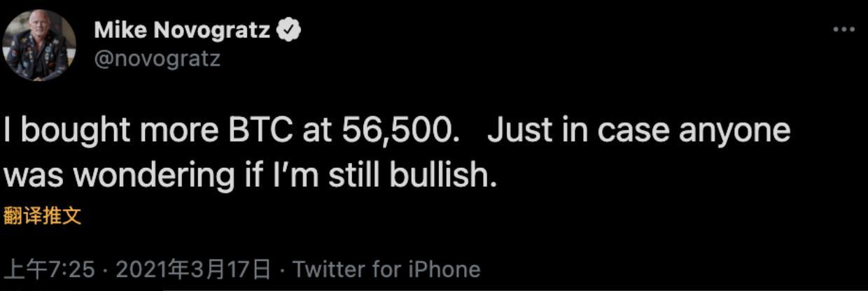Click the 翻译推文 translate tweet link
The height and width of the screenshot is (291, 868).
(42, 216)
